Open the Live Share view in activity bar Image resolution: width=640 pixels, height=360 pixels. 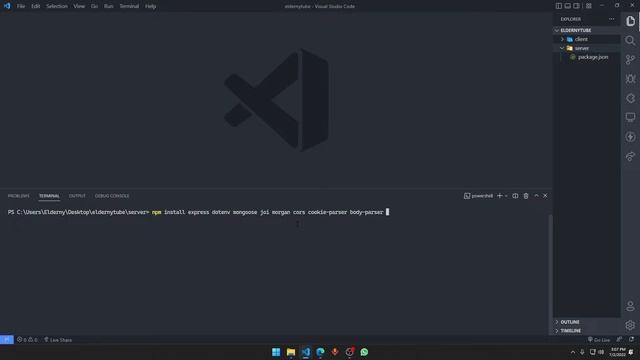(x=630, y=156)
